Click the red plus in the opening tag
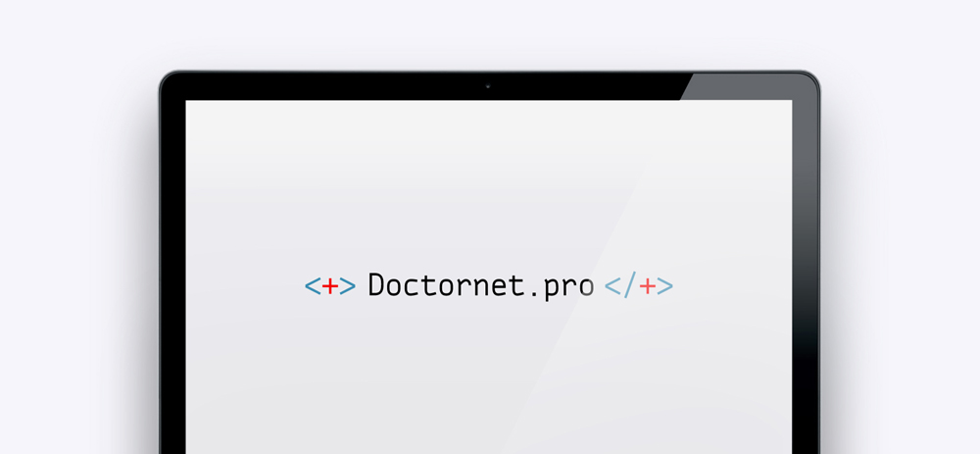980x454 pixels. pos(330,286)
